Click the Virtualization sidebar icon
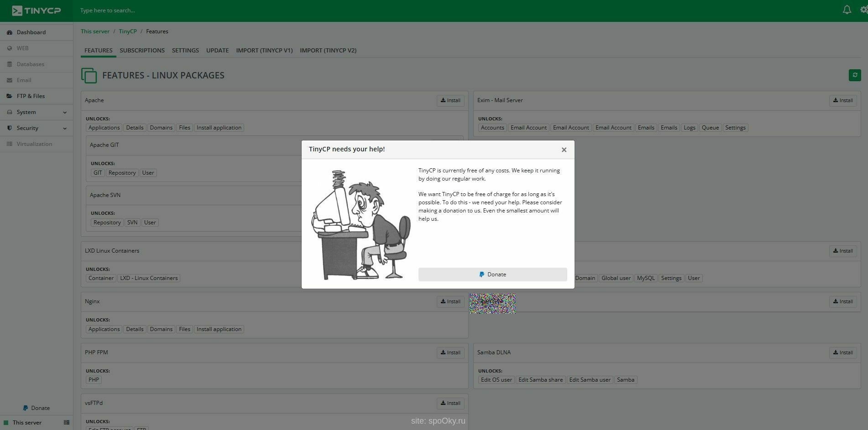 pos(10,144)
